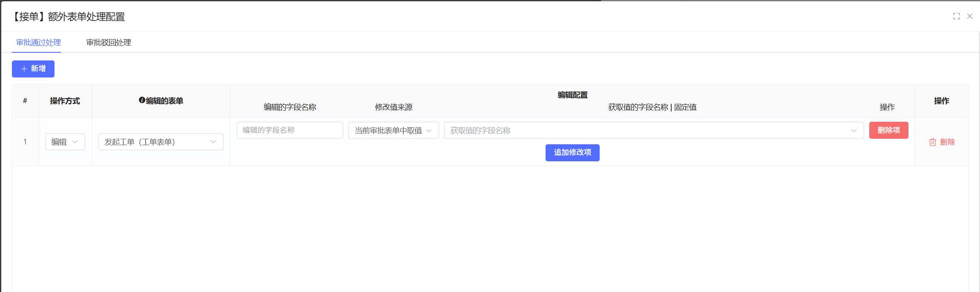The width and height of the screenshot is (980, 292).
Task: Click the info icon beside 编辑的表单
Action: click(142, 100)
